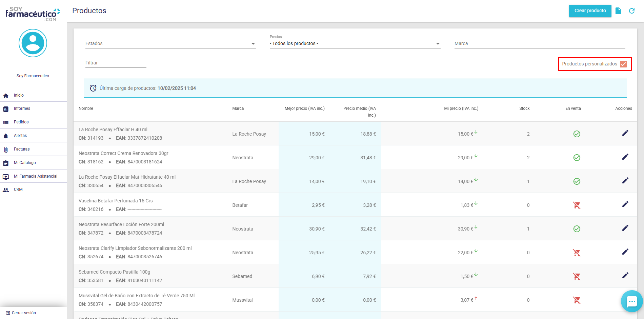Open the Pedidos menu item
The width and height of the screenshot is (644, 319).
coord(33,122)
